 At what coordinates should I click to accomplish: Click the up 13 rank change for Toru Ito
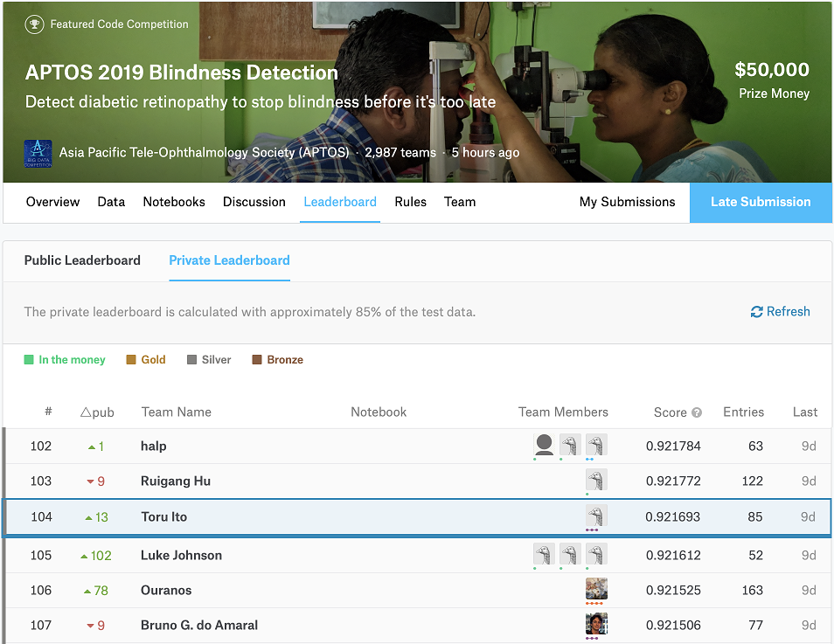click(97, 517)
